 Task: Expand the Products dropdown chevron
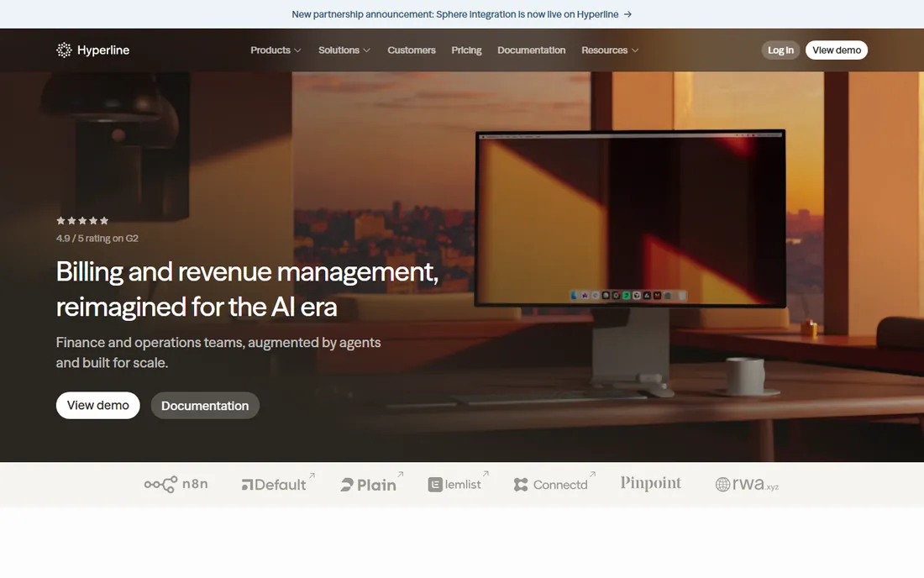point(297,50)
